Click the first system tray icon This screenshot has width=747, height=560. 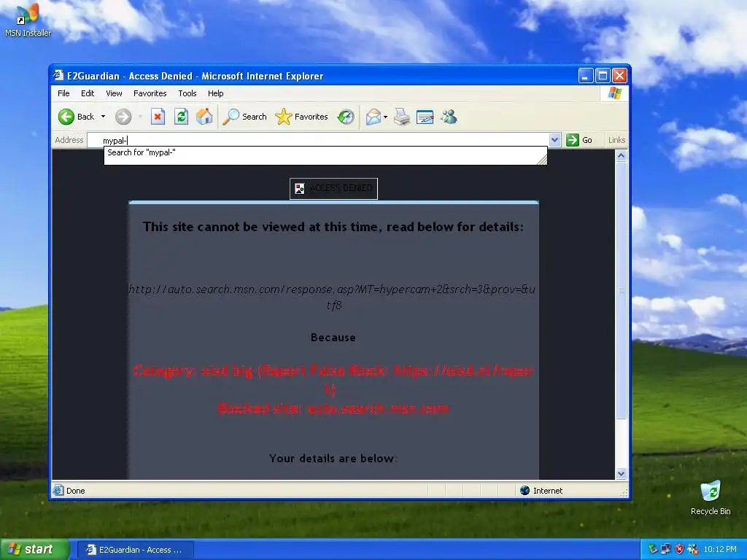pos(652,549)
